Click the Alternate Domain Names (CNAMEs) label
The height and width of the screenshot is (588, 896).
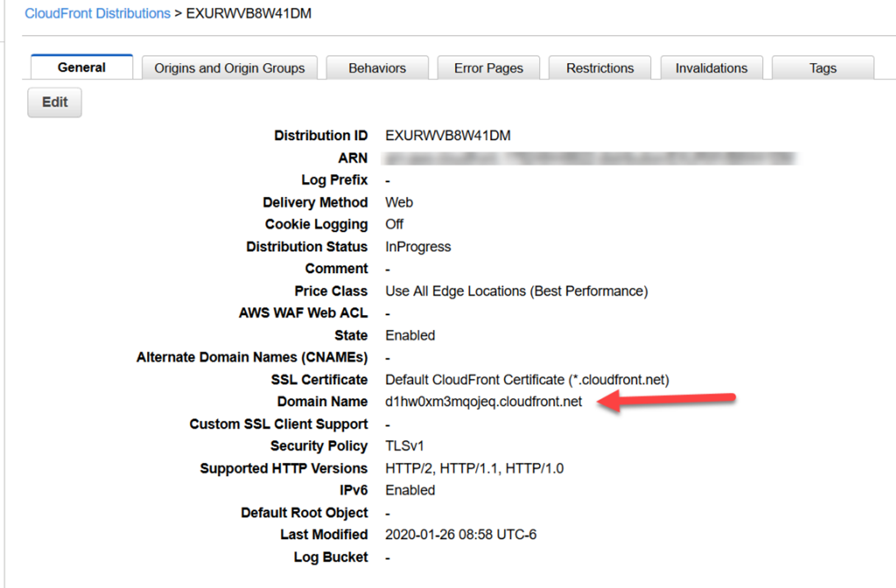click(x=252, y=357)
